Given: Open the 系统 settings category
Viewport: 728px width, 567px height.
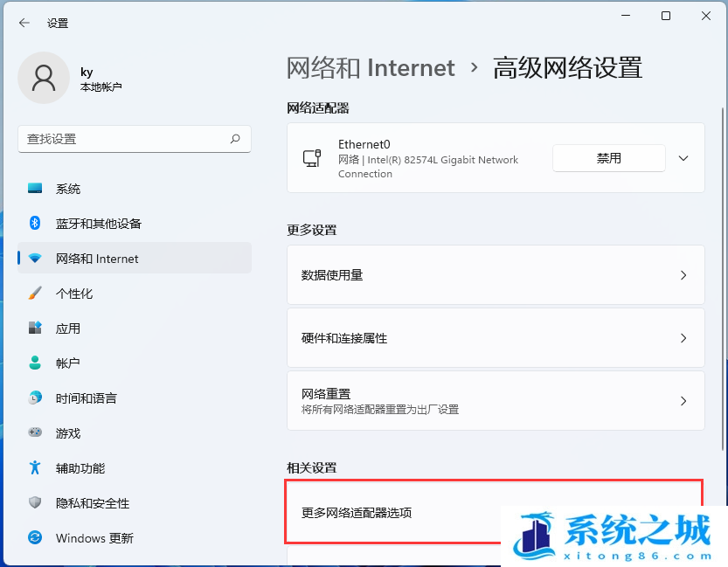Looking at the screenshot, I should (x=68, y=189).
